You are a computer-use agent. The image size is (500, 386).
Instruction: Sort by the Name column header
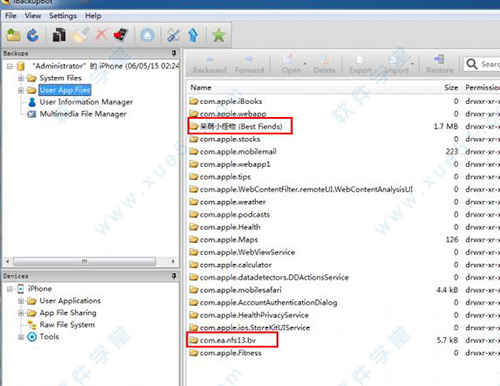coord(201,87)
